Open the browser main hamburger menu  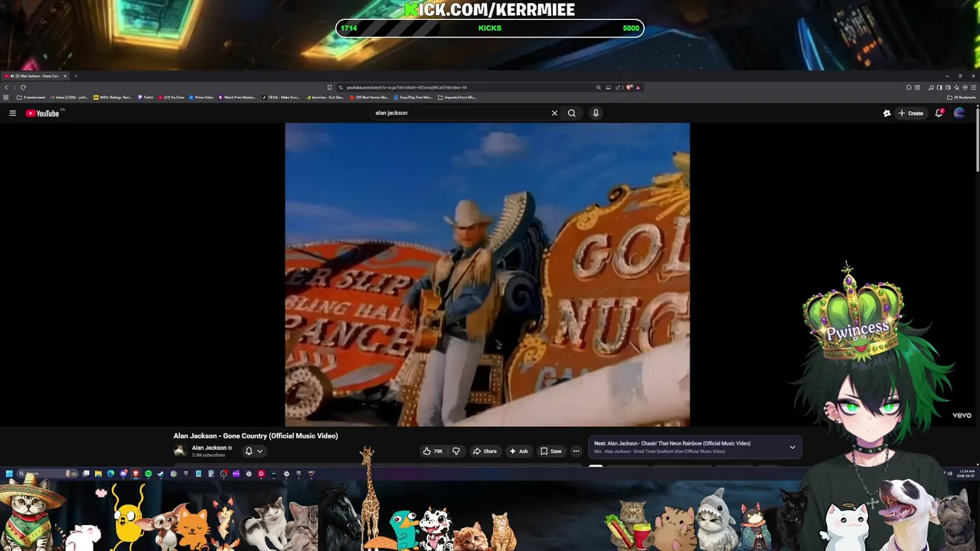point(974,87)
